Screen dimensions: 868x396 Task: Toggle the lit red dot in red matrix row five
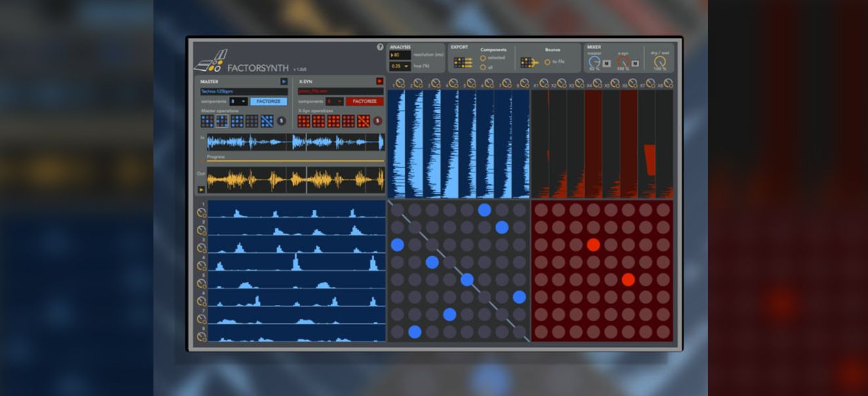[628, 280]
